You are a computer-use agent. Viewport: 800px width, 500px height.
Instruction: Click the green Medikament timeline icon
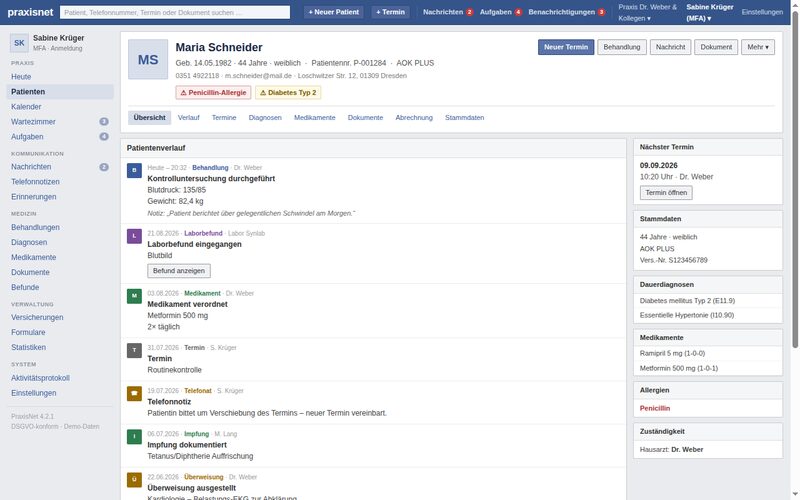(x=134, y=296)
